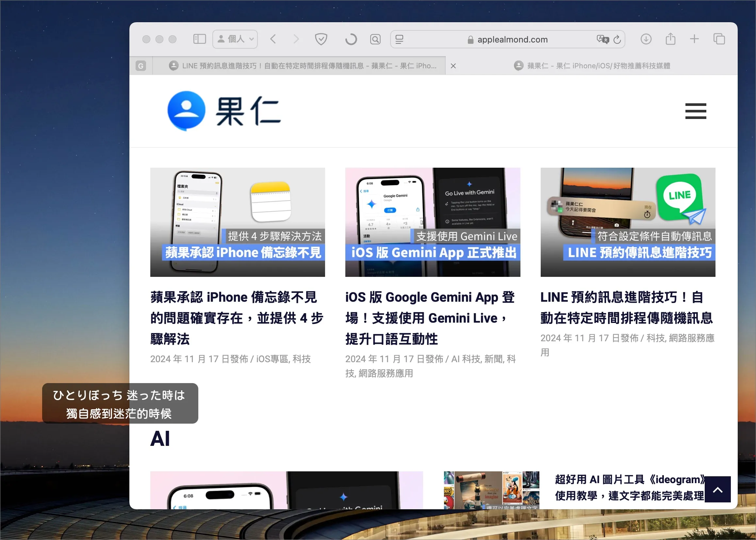
Task: Show the downloads list
Action: pos(646,39)
